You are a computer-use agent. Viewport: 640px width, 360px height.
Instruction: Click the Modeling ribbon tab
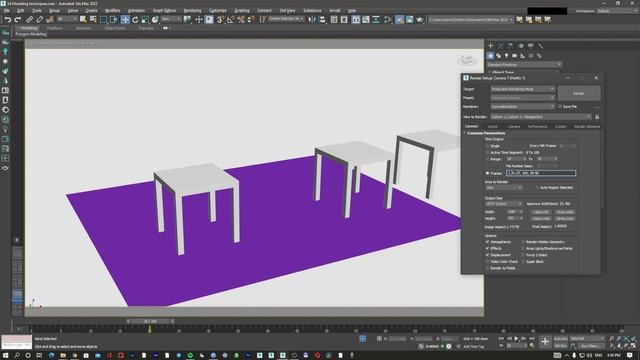click(x=28, y=28)
